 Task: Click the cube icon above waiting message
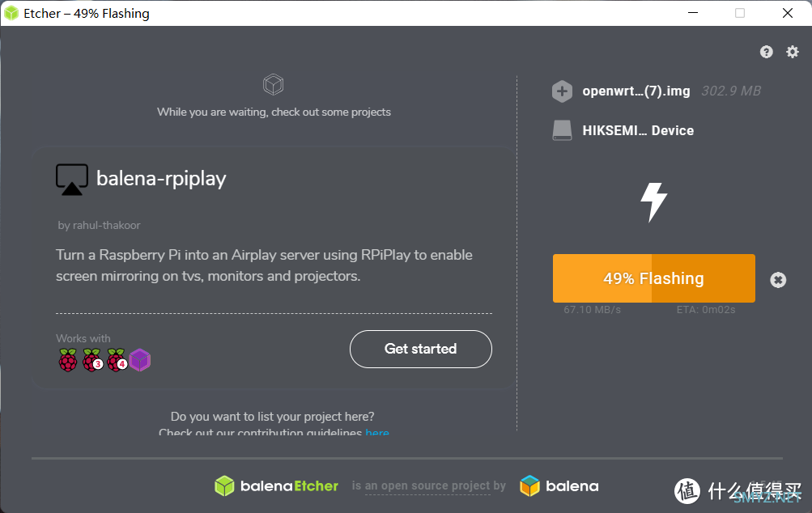pyautogui.click(x=273, y=84)
